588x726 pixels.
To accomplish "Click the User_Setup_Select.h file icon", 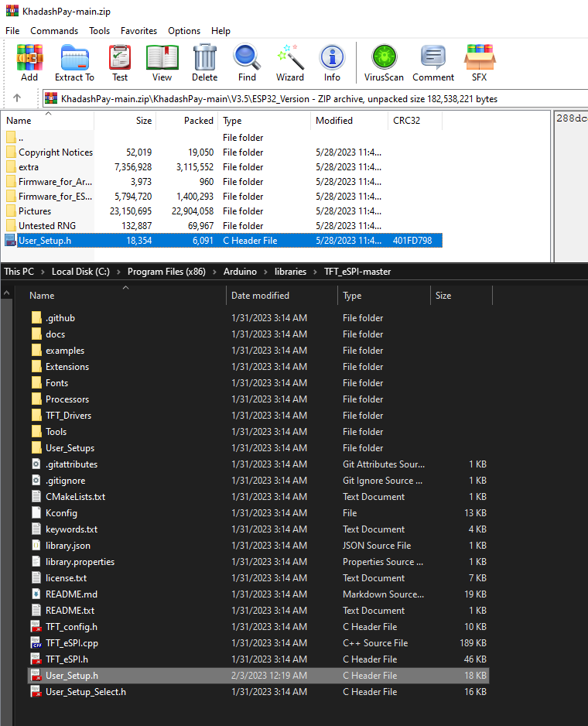I will 36,691.
